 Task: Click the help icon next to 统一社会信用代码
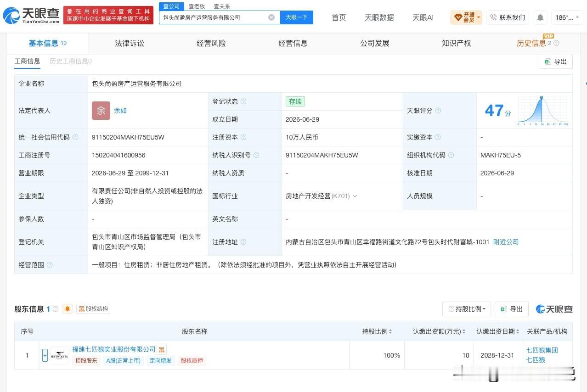click(x=75, y=137)
